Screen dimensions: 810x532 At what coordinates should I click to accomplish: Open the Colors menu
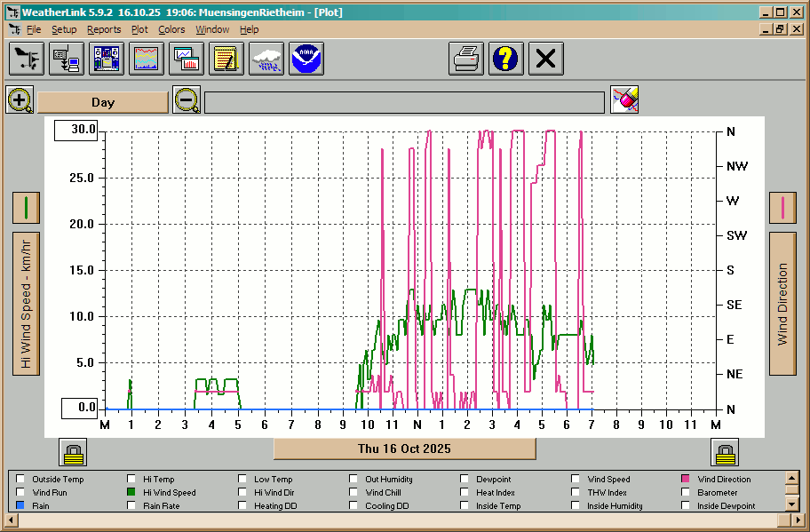coord(171,29)
